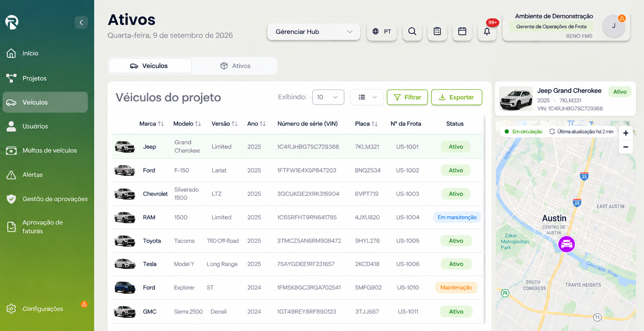Collapse the sidebar with the chevron button
The width and height of the screenshot is (644, 331).
click(81, 22)
